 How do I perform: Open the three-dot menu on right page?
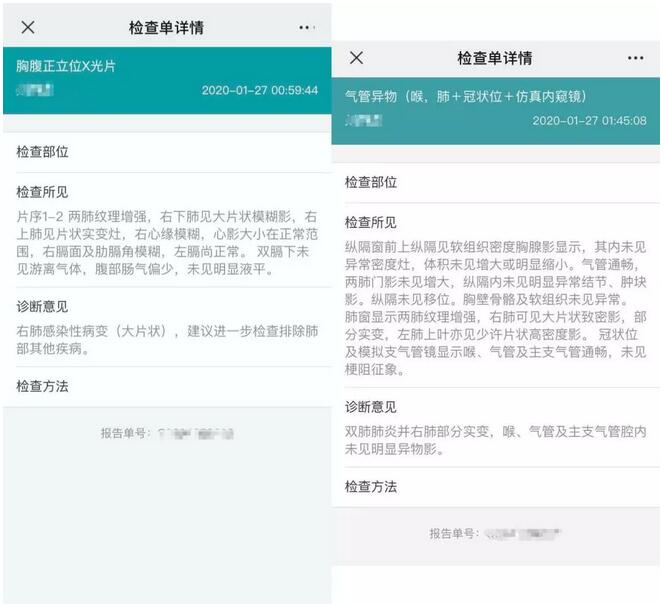636,58
